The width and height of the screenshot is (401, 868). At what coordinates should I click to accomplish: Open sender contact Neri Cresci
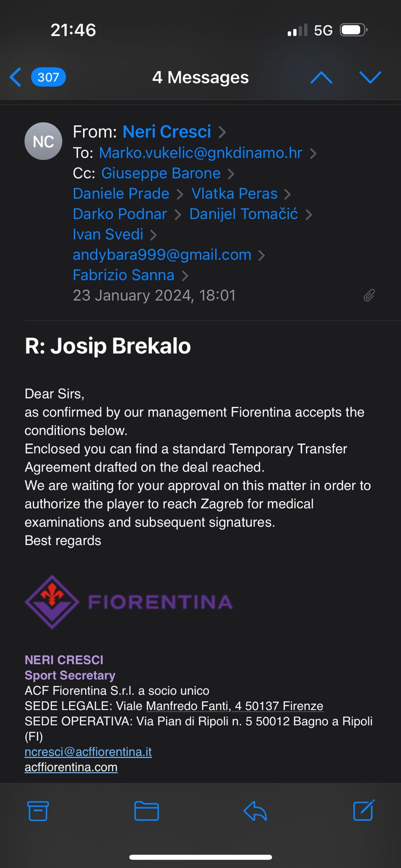click(x=167, y=132)
